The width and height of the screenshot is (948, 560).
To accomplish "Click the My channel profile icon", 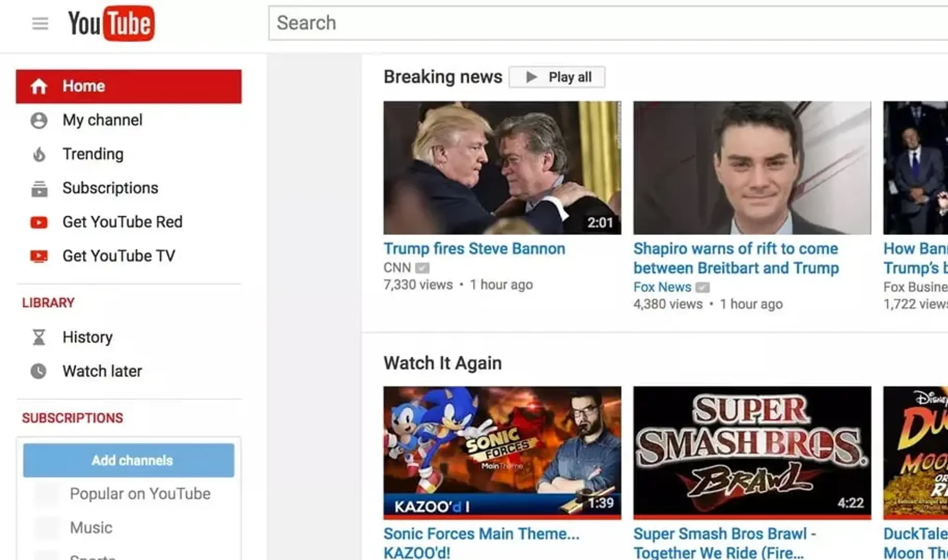I will (x=39, y=120).
